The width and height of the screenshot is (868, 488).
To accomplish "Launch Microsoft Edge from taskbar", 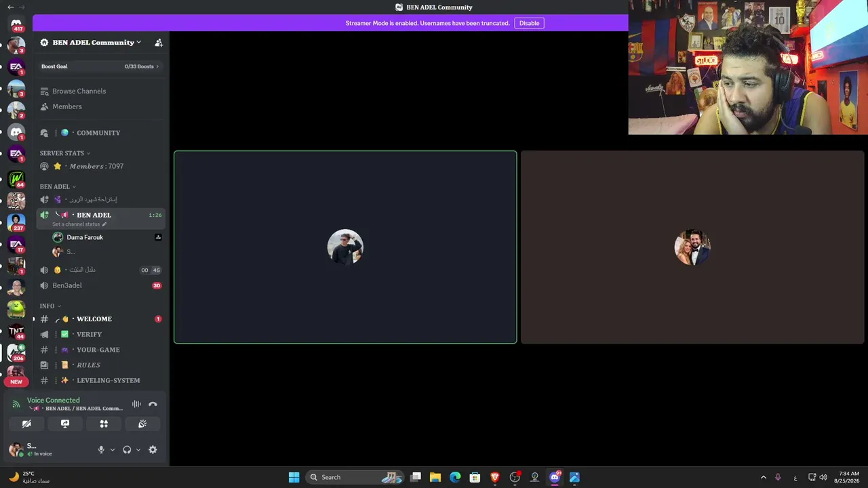I will 455,477.
